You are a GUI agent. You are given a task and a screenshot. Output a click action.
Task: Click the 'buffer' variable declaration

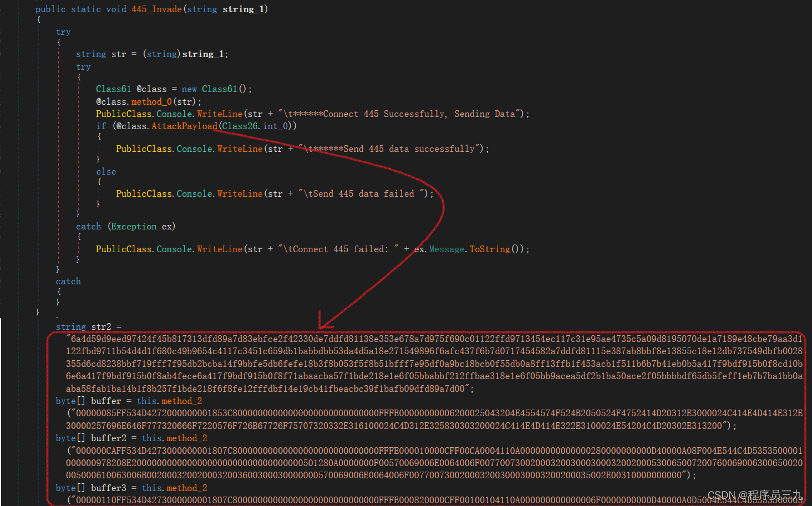(x=106, y=401)
